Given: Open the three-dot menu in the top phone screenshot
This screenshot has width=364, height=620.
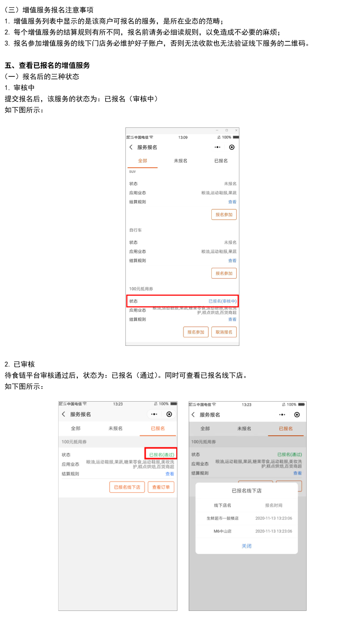Looking at the screenshot, I should tap(217, 147).
